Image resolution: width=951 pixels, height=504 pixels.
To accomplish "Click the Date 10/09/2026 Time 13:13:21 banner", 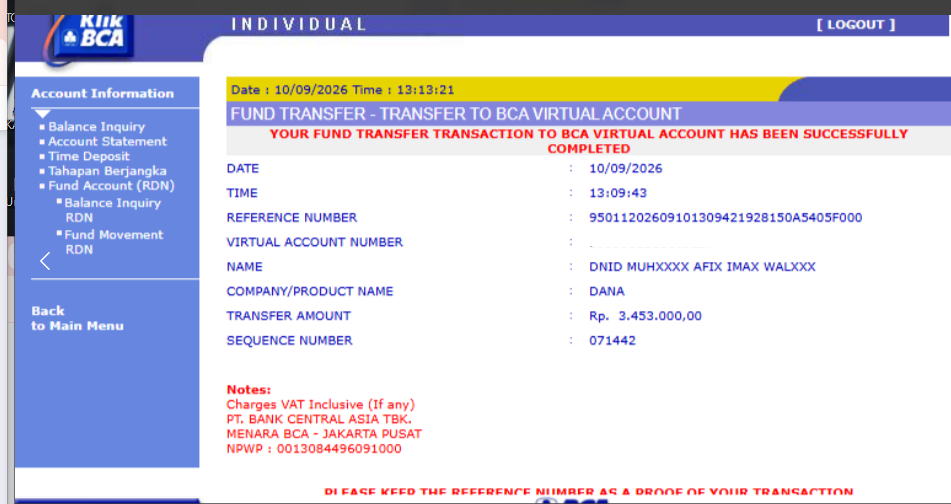I will (x=343, y=90).
